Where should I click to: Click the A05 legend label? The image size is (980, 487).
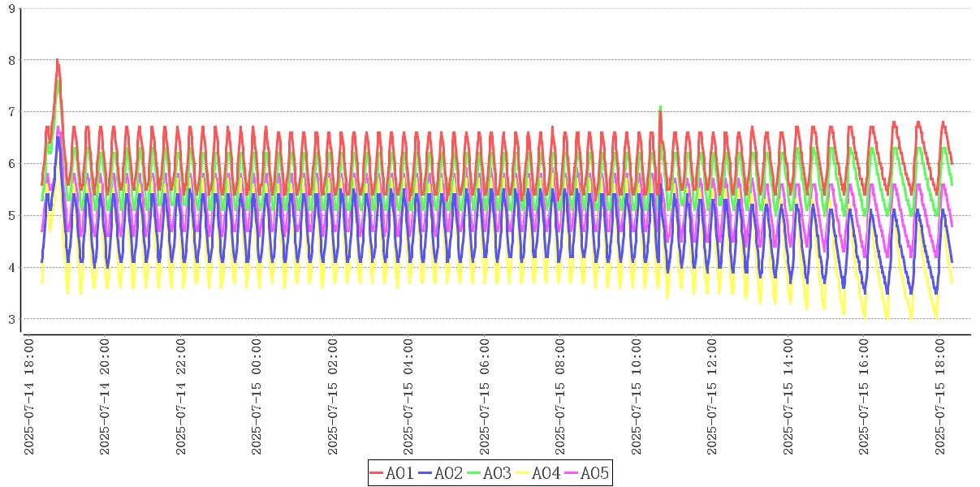[x=594, y=473]
